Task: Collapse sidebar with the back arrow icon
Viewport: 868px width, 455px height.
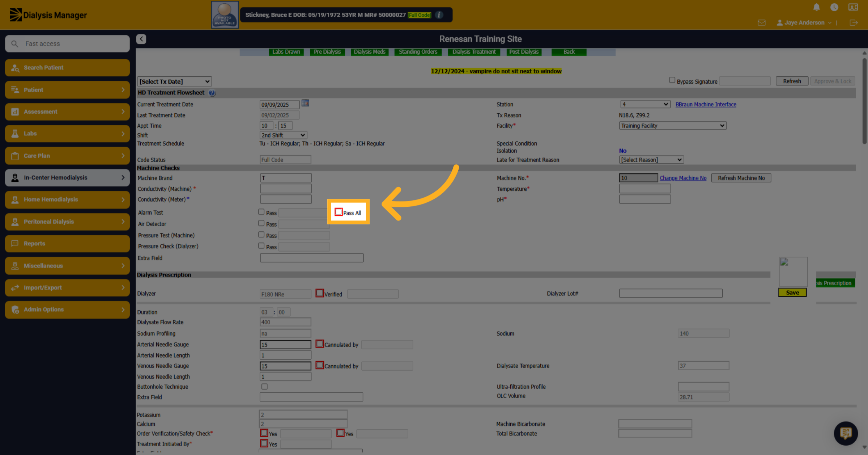Action: (141, 39)
